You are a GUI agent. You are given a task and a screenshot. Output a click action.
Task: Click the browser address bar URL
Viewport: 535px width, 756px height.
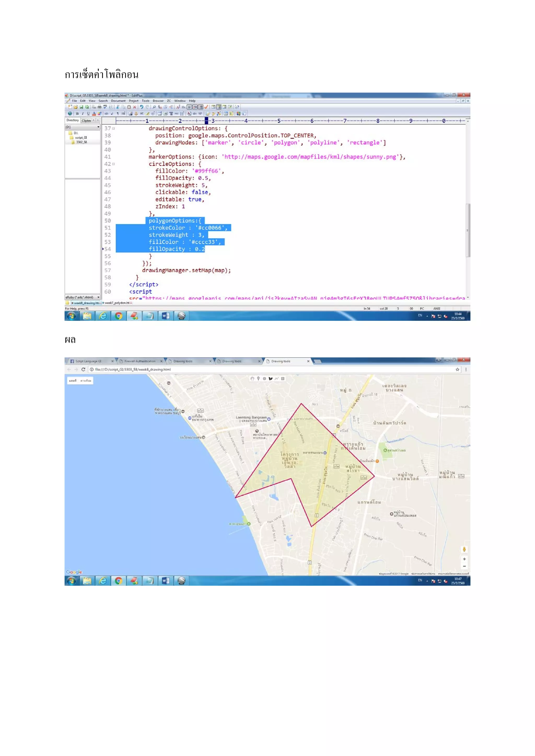pyautogui.click(x=133, y=369)
